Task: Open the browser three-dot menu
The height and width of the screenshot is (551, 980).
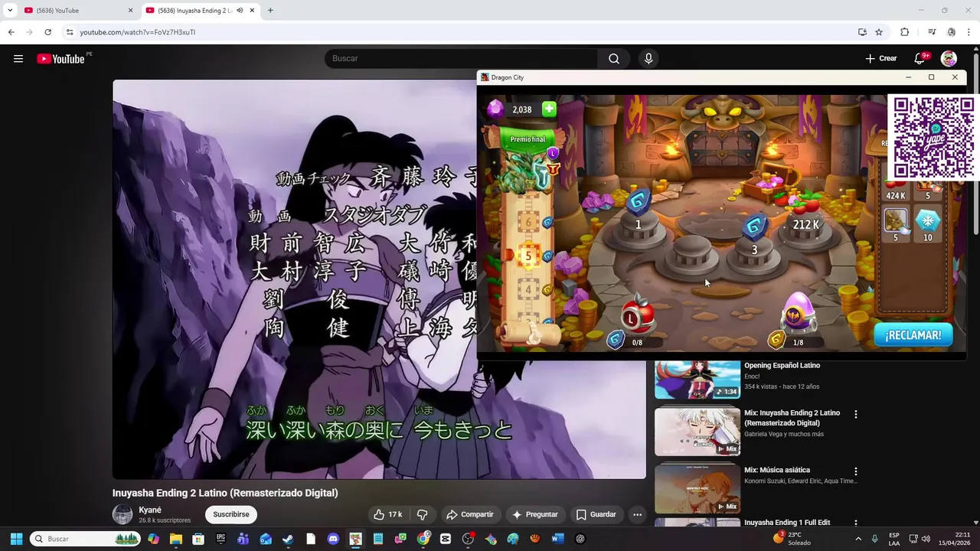Action: click(969, 32)
